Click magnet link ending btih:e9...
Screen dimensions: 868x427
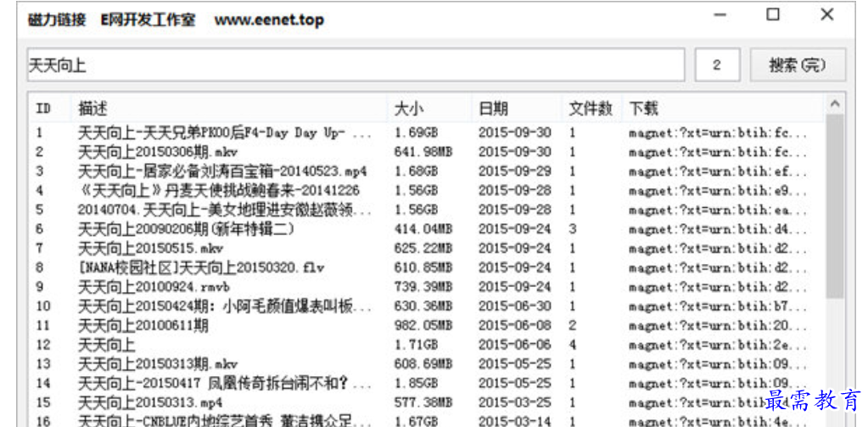pos(718,190)
